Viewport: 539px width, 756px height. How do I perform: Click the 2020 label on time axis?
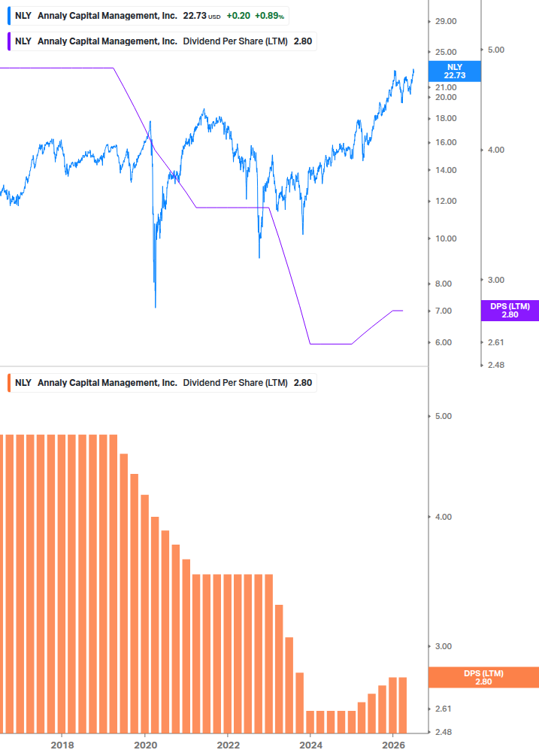tap(146, 745)
